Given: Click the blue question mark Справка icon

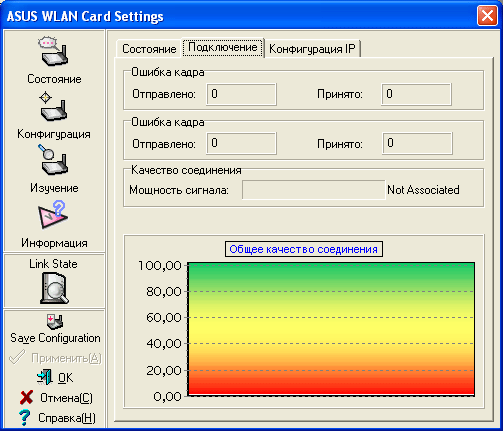Looking at the screenshot, I should pos(24,418).
